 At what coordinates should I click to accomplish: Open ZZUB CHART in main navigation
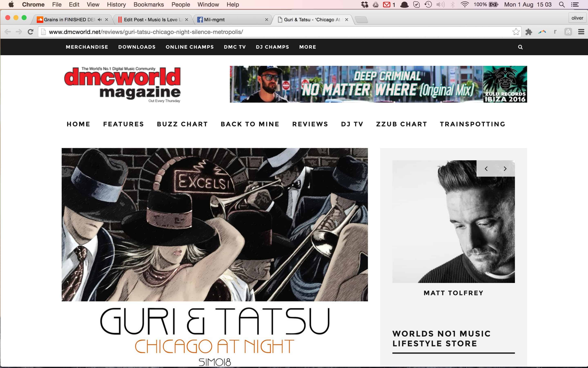coord(402,124)
